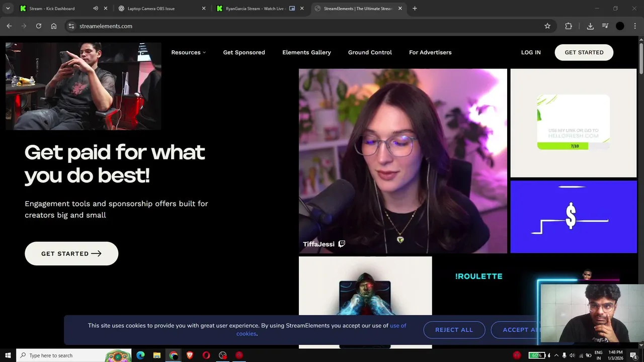Open the browser downloads panel
This screenshot has width=644, height=362.
pos(590,26)
